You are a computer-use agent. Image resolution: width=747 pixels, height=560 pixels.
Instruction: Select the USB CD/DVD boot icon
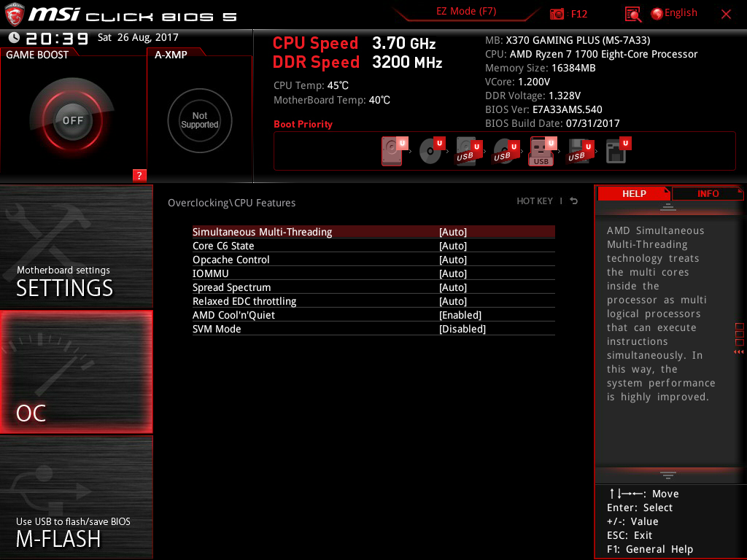[x=506, y=151]
